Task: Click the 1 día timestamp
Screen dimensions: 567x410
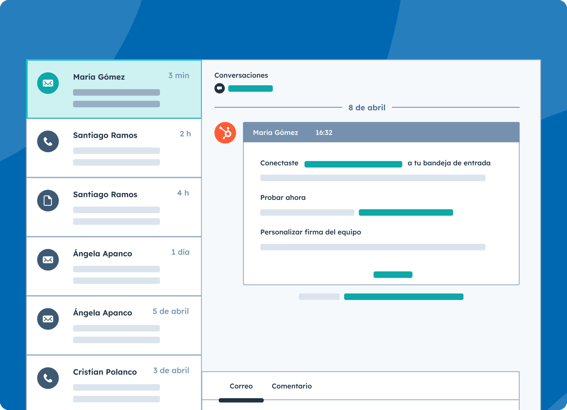Action: pyautogui.click(x=180, y=252)
